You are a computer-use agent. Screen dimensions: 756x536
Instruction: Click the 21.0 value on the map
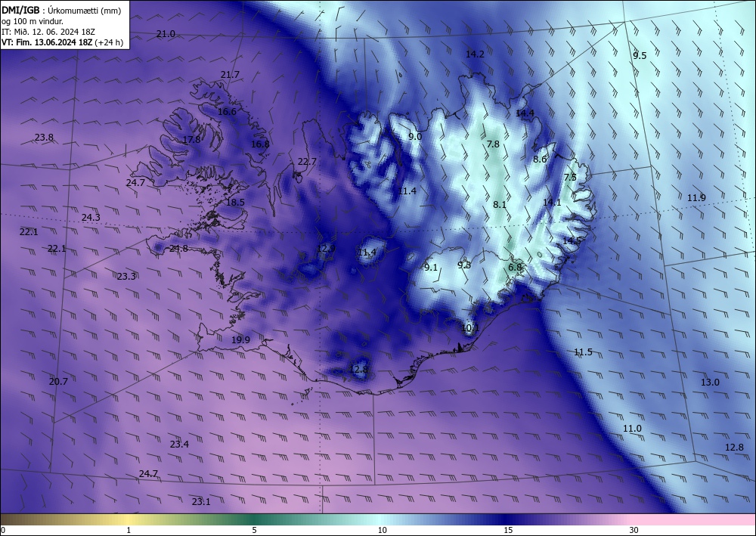166,34
